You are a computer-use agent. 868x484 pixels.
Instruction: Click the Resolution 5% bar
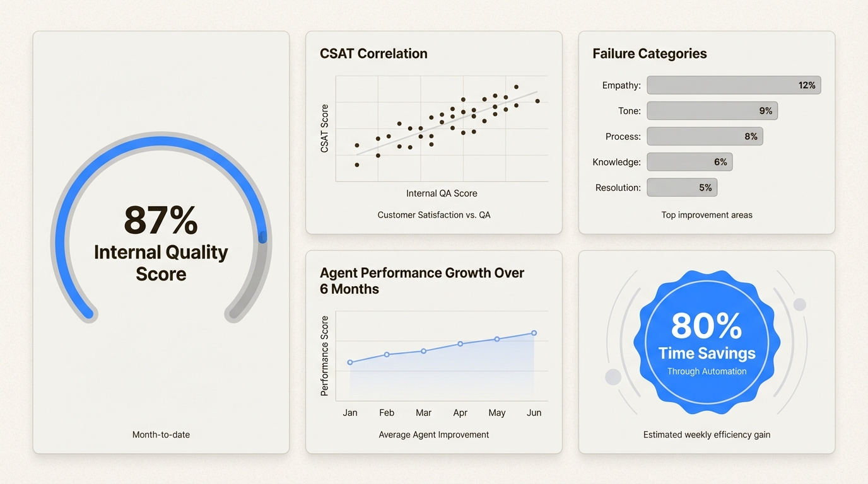682,187
